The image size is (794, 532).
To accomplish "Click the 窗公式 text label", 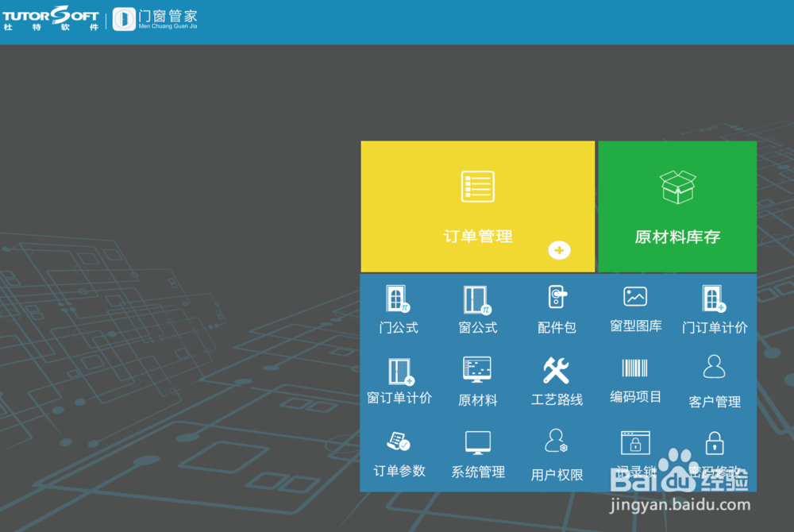I will tap(477, 328).
